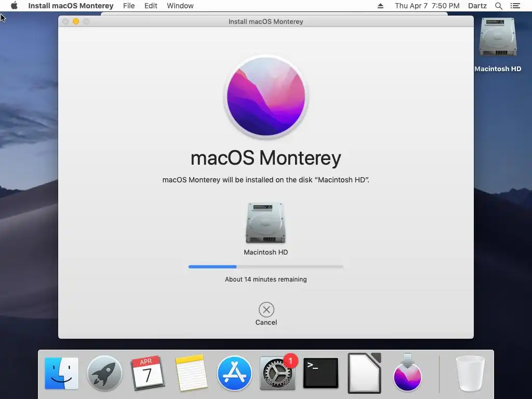Open Launchpad rocket icon in Dock
Viewport: 532px width, 399px height.
[x=104, y=373]
